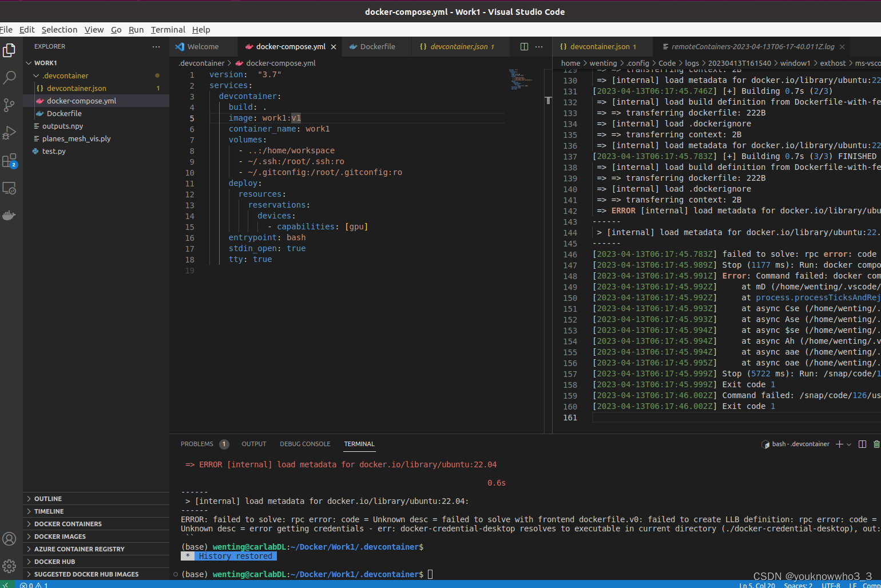Open the Search view
Image resolution: width=881 pixels, height=588 pixels.
pyautogui.click(x=9, y=78)
